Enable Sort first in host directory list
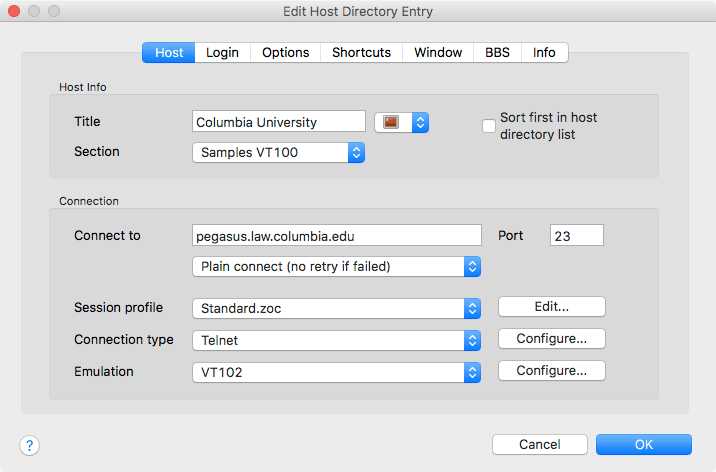Viewport: 716px width, 472px height. tap(489, 126)
